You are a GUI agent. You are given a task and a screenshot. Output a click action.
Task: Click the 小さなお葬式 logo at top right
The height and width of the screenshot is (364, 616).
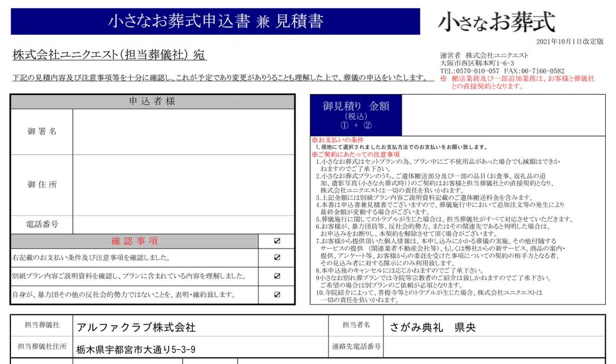click(x=496, y=22)
